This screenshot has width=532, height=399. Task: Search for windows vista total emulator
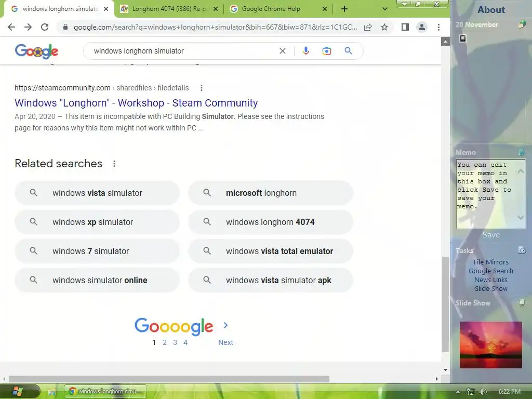tap(271, 251)
